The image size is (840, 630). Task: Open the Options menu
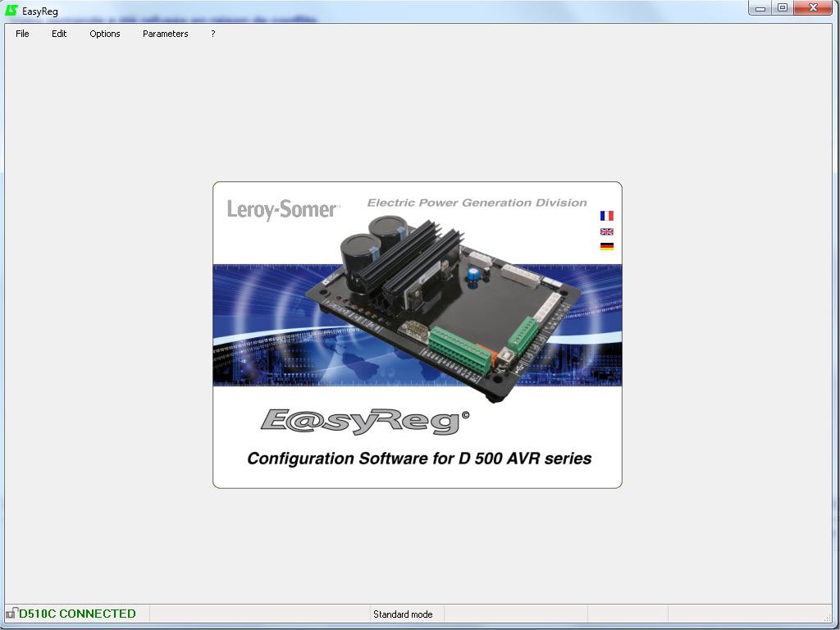pyautogui.click(x=104, y=34)
